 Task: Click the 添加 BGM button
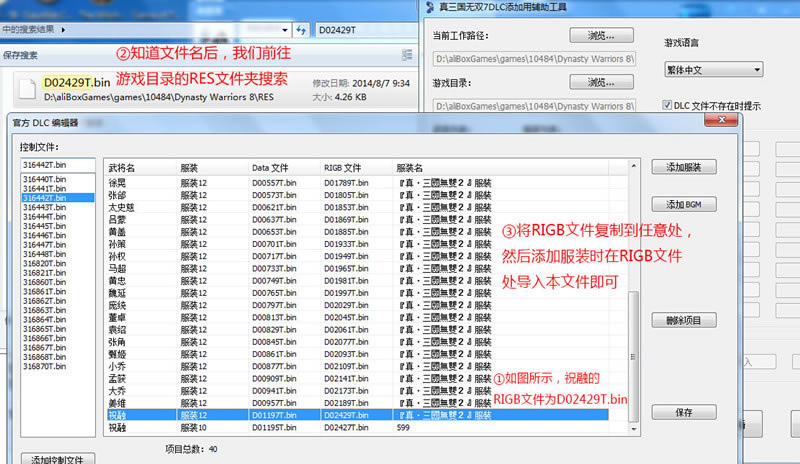(683, 204)
